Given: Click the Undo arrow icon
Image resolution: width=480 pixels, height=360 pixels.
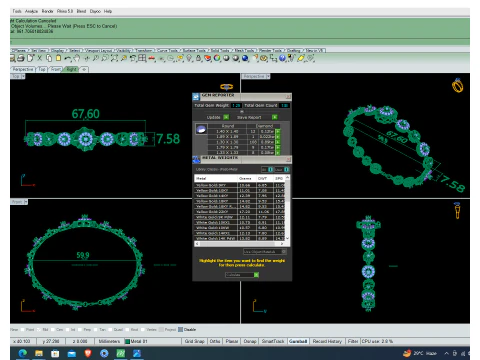Looking at the screenshot, I should pos(68,58).
